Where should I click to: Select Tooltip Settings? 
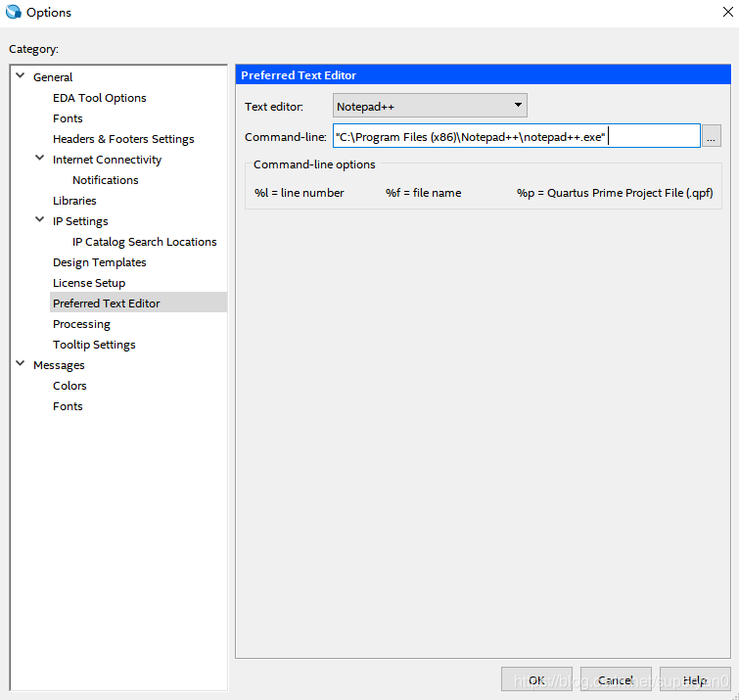coord(94,345)
